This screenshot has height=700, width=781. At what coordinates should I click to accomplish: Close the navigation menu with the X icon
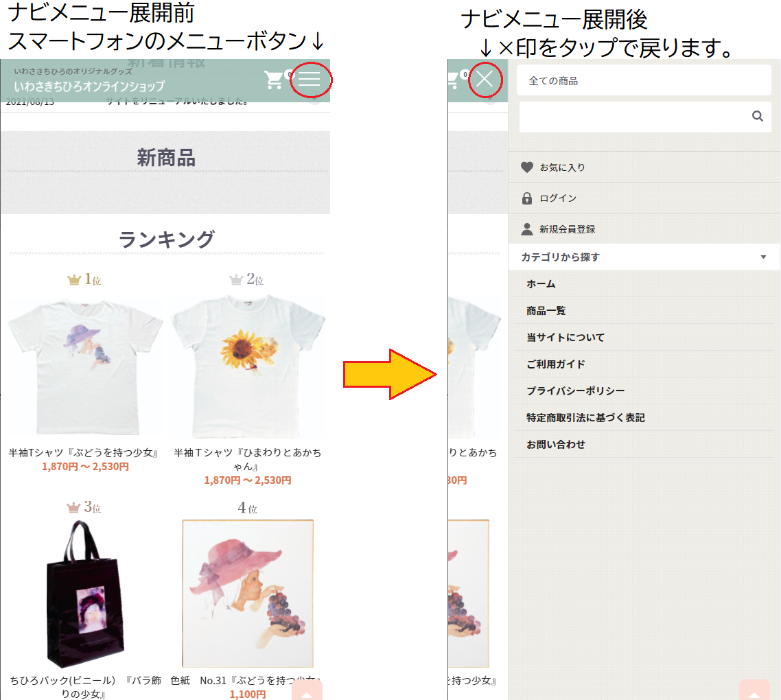tap(484, 79)
